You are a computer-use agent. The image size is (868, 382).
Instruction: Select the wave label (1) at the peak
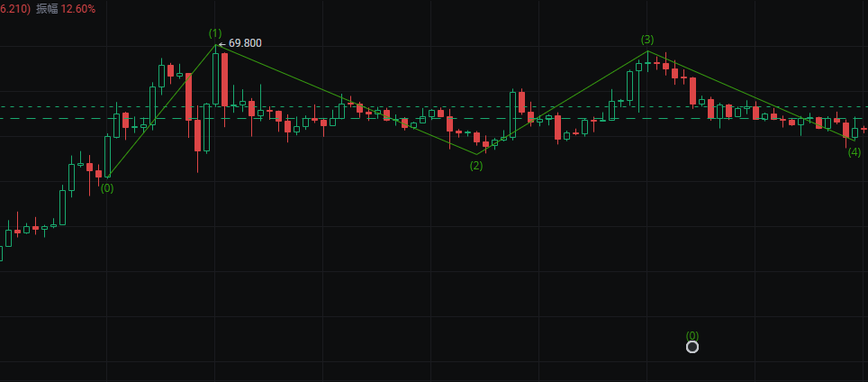215,33
